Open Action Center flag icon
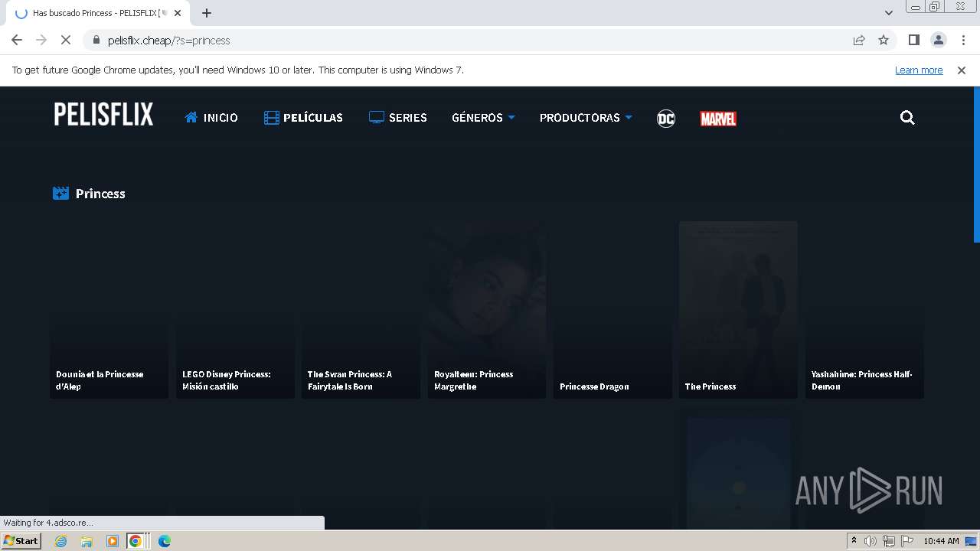The height and width of the screenshot is (551, 980). coord(906,541)
